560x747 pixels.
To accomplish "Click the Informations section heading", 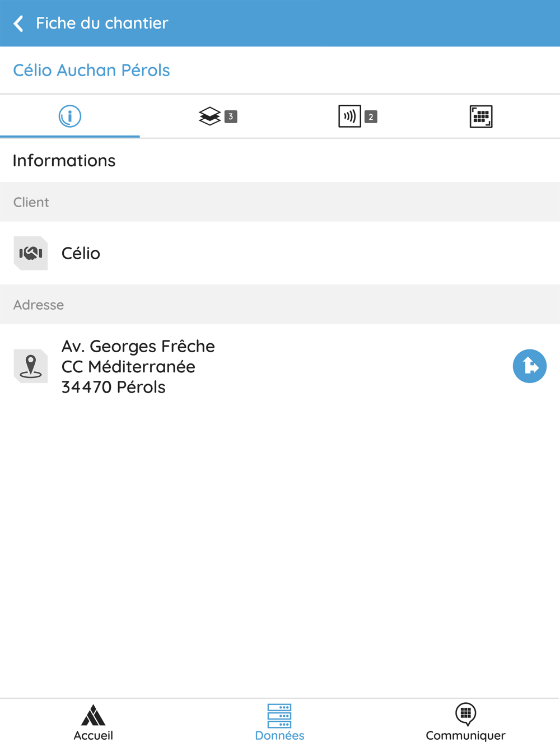I will coord(64,161).
